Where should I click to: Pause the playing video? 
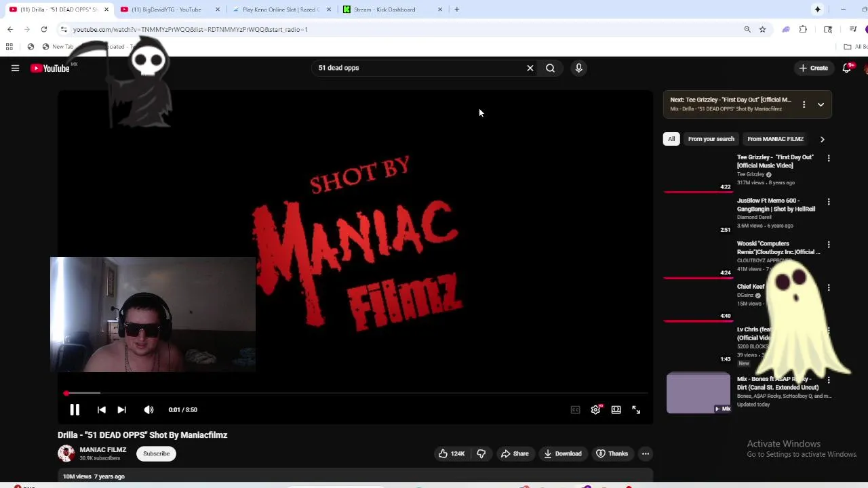75,409
